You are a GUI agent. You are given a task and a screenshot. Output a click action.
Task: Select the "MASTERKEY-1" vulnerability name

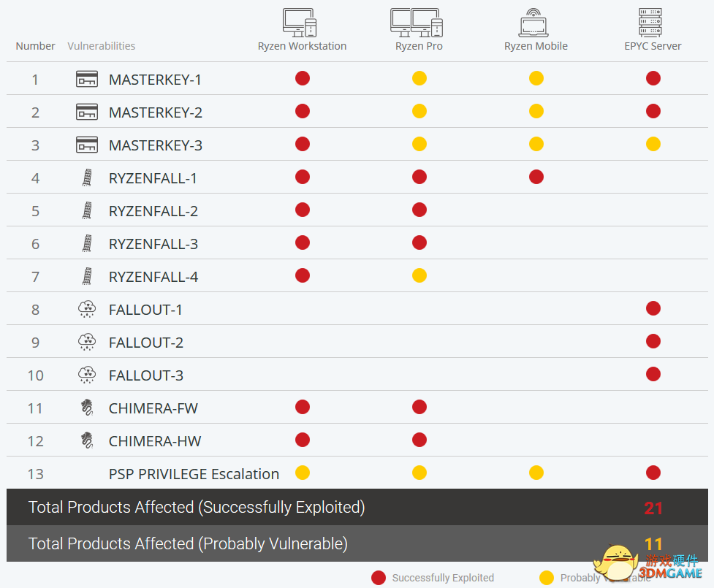[x=155, y=80]
